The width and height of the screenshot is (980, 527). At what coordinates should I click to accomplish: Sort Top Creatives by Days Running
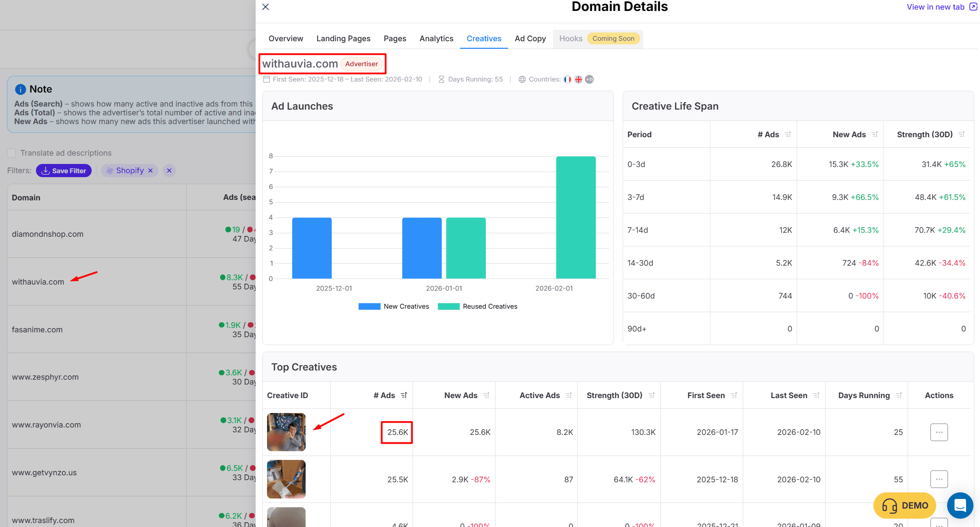coord(899,395)
